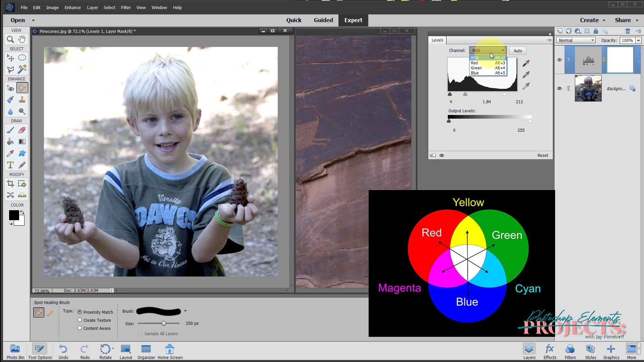The image size is (644, 362).
Task: Switch to the Guided tab
Action: [323, 20]
